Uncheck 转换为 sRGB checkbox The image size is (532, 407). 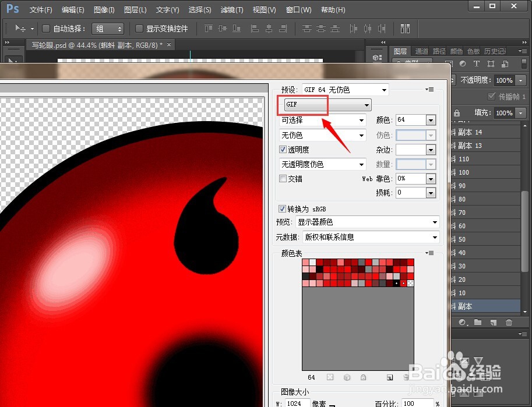(x=282, y=208)
